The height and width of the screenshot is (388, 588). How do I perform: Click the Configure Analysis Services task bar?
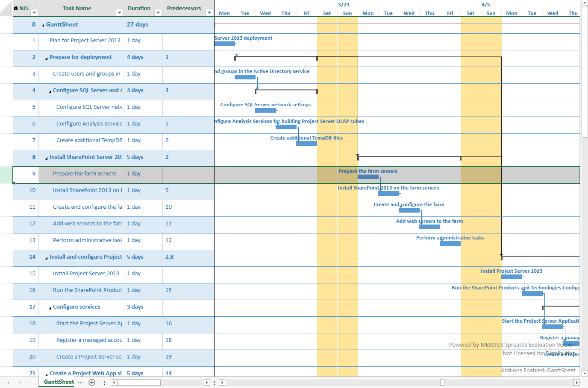point(286,127)
